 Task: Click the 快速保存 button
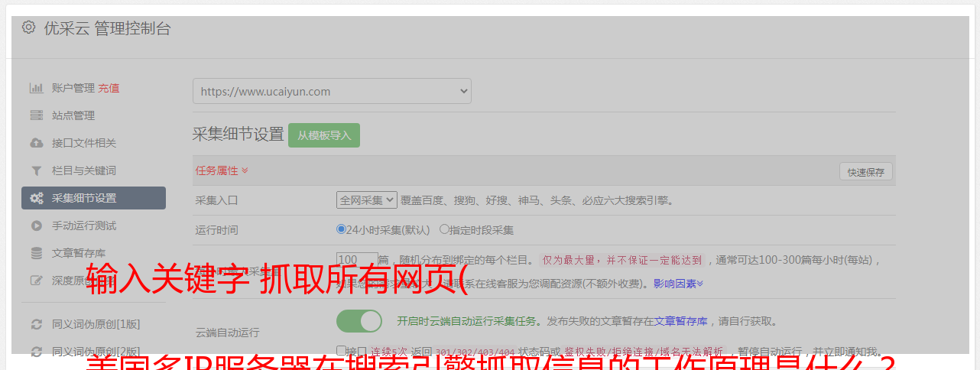pyautogui.click(x=866, y=172)
